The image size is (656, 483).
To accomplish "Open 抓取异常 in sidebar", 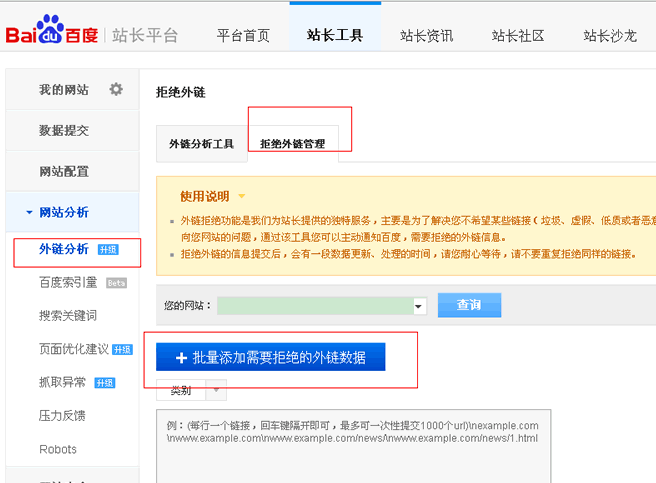I will coord(62,382).
